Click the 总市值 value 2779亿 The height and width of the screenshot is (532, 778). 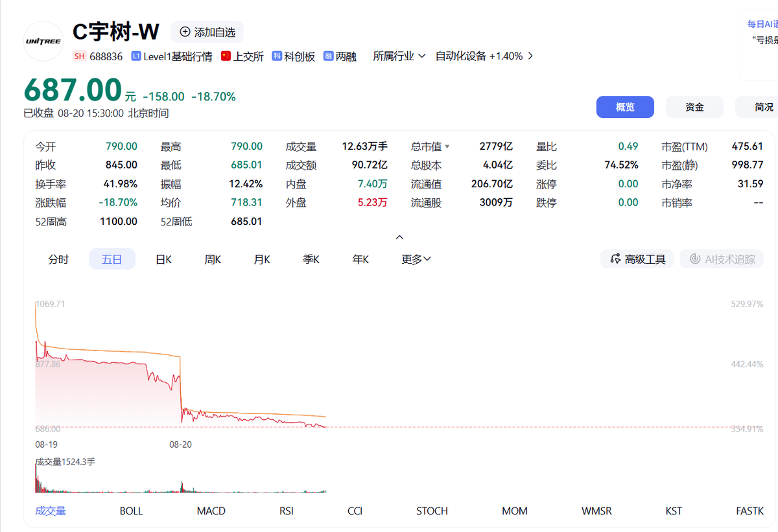(x=496, y=146)
